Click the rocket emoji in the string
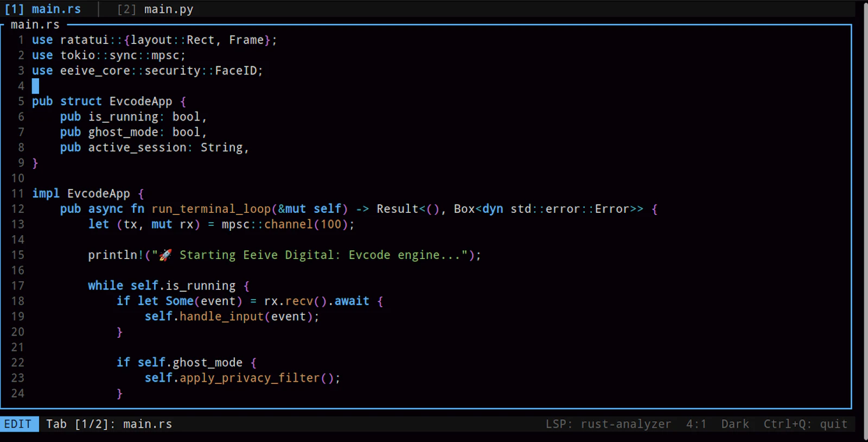 coord(165,255)
